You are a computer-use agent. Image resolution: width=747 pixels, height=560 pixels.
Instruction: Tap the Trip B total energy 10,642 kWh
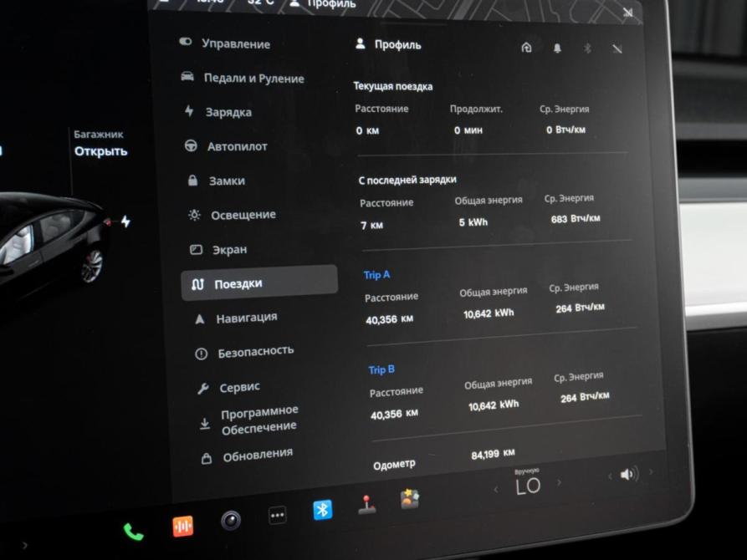[x=494, y=405]
